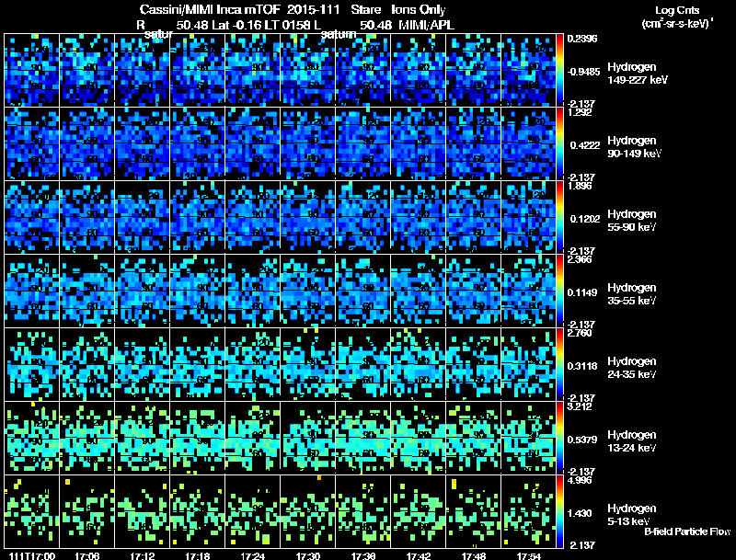Screen dimensions: 736x560
Task: Select the 13-24 keV panel at 17:24
Action: 252,438
